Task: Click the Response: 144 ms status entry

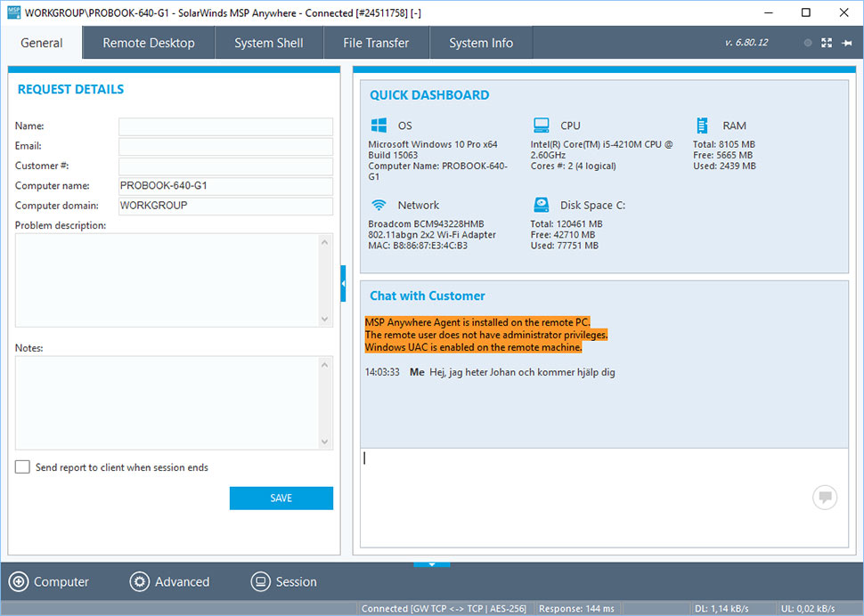Action: click(x=576, y=608)
